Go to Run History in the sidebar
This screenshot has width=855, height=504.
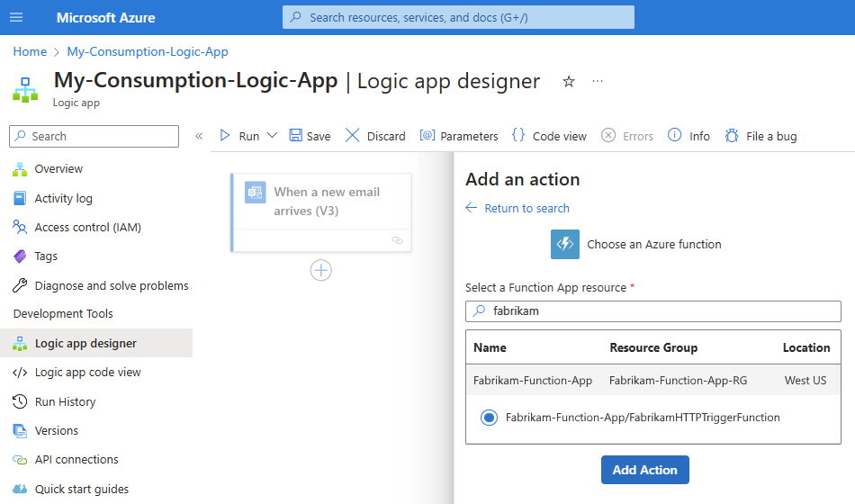click(x=65, y=401)
